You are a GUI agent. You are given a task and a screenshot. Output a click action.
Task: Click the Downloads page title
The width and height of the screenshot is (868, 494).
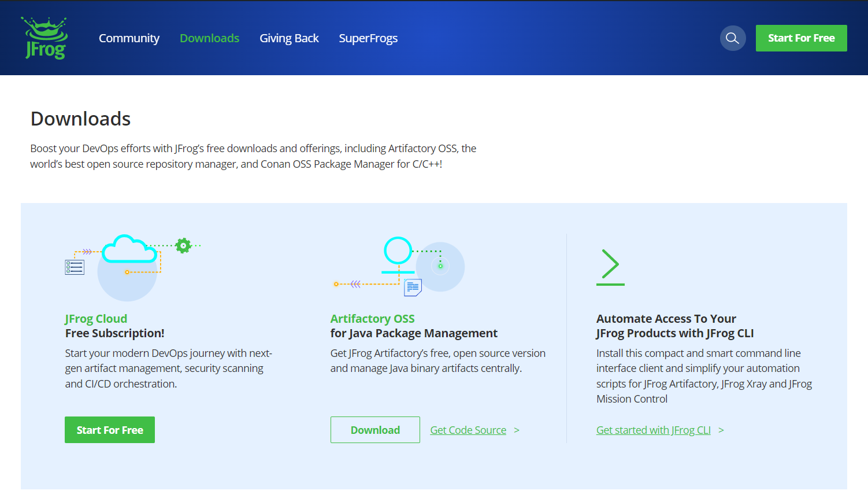coord(80,119)
